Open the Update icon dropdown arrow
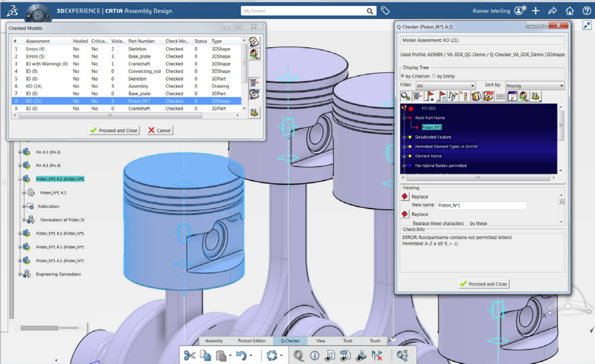The image size is (595, 364). coord(281,356)
